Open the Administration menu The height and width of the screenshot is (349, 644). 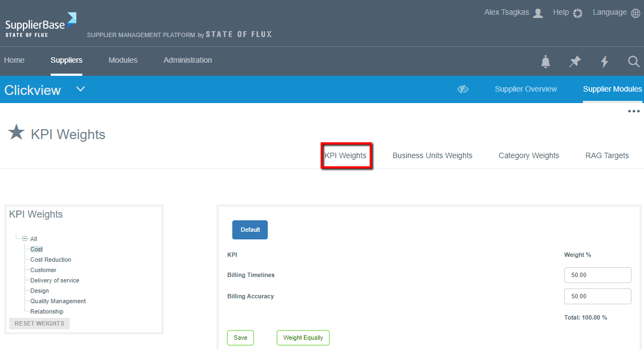pyautogui.click(x=188, y=60)
